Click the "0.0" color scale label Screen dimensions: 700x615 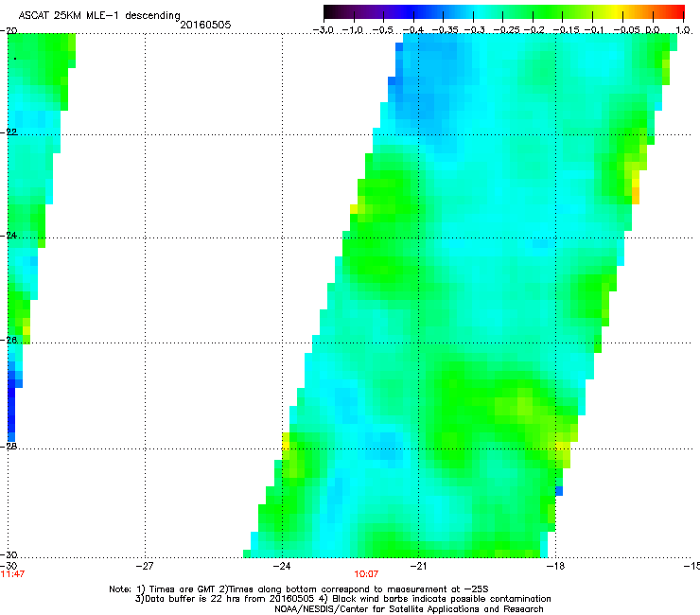(653, 30)
